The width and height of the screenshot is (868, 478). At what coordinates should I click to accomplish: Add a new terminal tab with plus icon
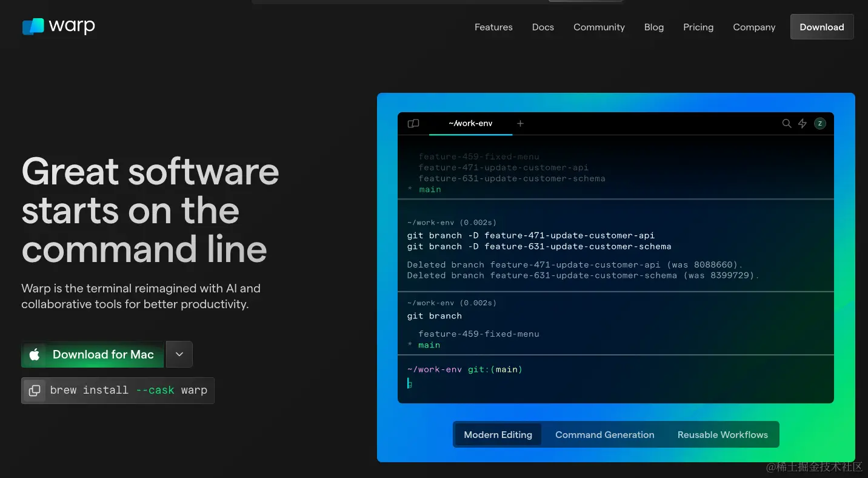(x=520, y=123)
